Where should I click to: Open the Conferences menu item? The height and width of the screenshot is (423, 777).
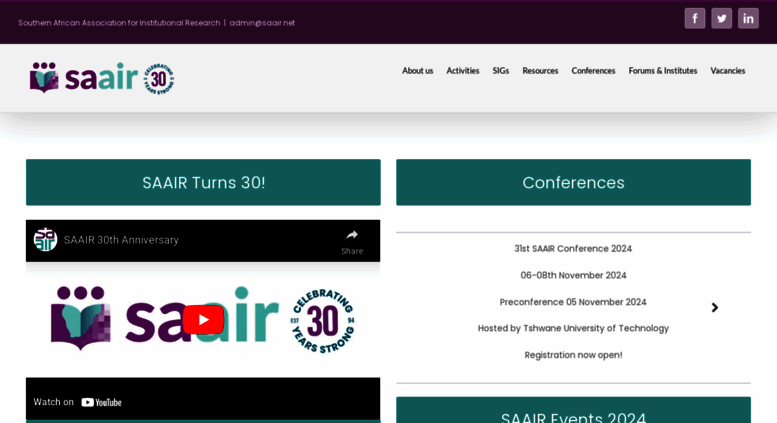[593, 71]
